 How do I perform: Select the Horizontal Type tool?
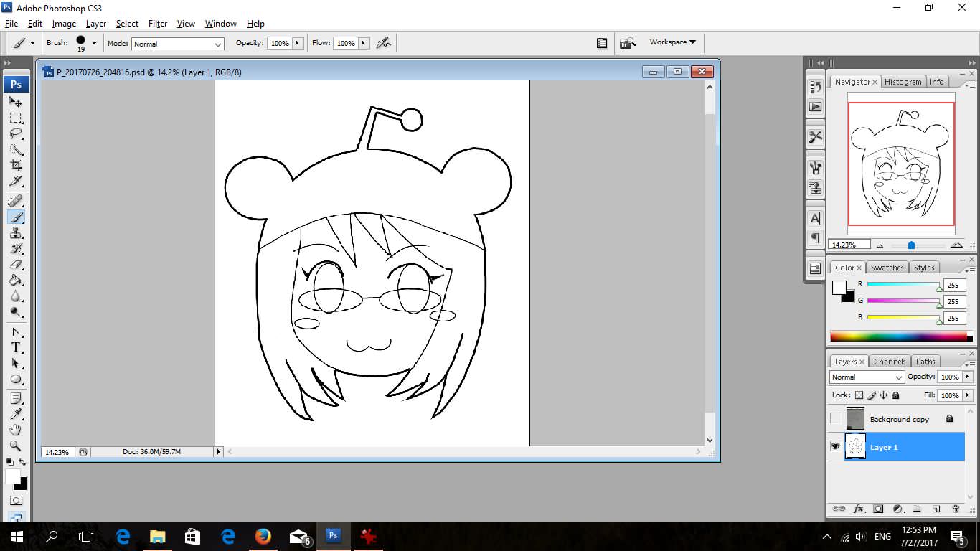[16, 347]
